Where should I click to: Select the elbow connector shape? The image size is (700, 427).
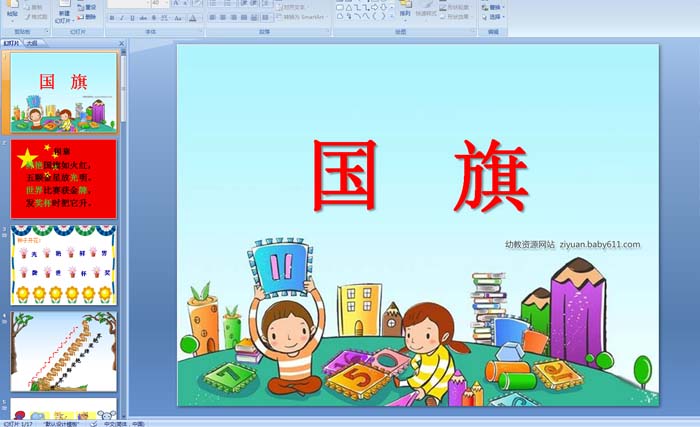[x=358, y=8]
